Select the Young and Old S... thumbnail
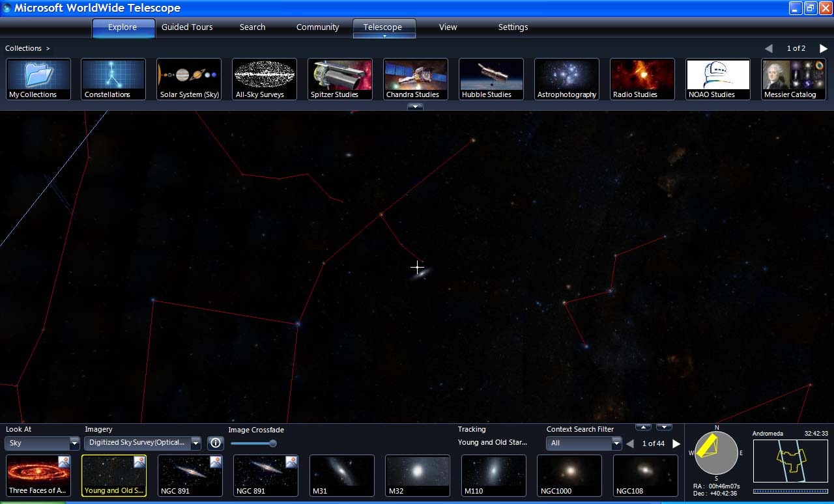The height and width of the screenshot is (504, 834). (x=114, y=475)
